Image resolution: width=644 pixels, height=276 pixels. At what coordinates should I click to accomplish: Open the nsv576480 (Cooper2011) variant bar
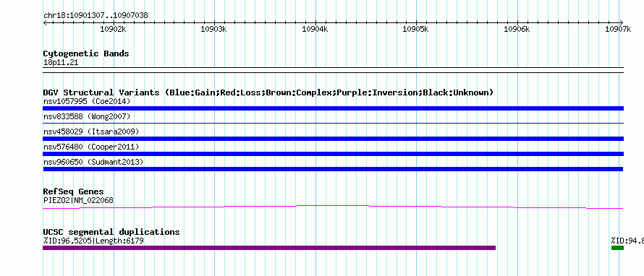(x=333, y=154)
